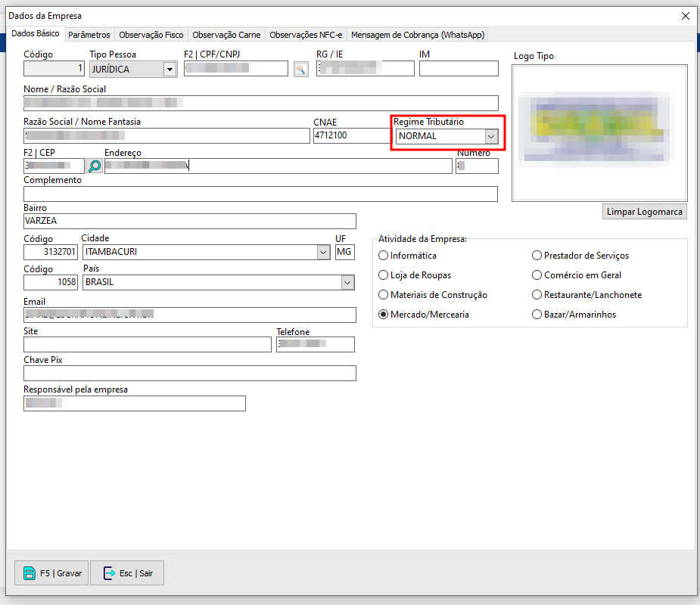Select the Comércio em Geral radio button
This screenshot has height=605, width=700.
pyautogui.click(x=537, y=275)
